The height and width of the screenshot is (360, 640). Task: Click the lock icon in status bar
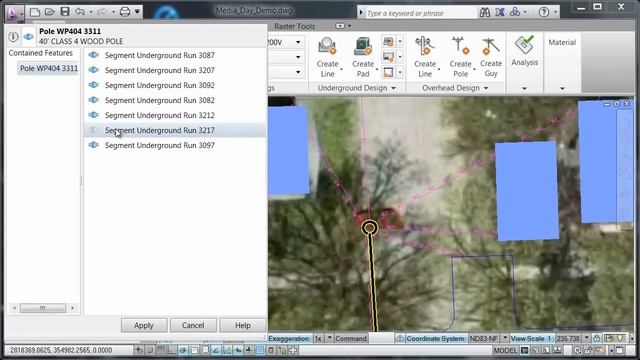tap(596, 338)
